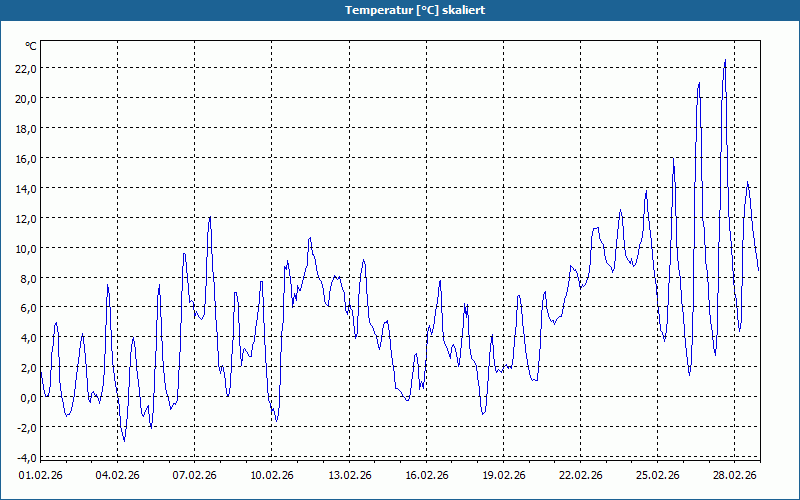Click the lowest dip near -3°C after 04.02.26

(x=124, y=441)
